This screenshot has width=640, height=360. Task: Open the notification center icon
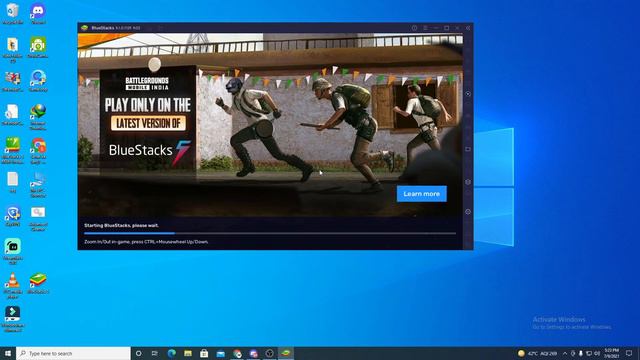[629, 353]
